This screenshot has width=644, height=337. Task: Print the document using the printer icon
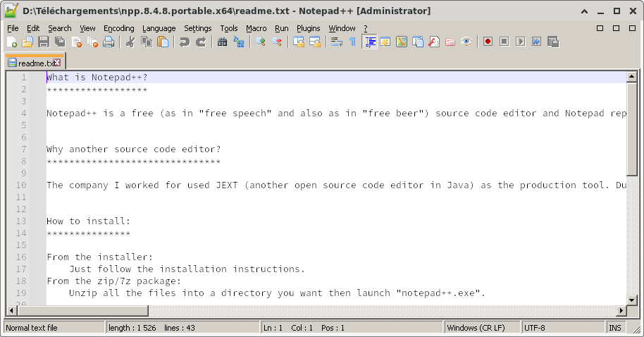109,42
